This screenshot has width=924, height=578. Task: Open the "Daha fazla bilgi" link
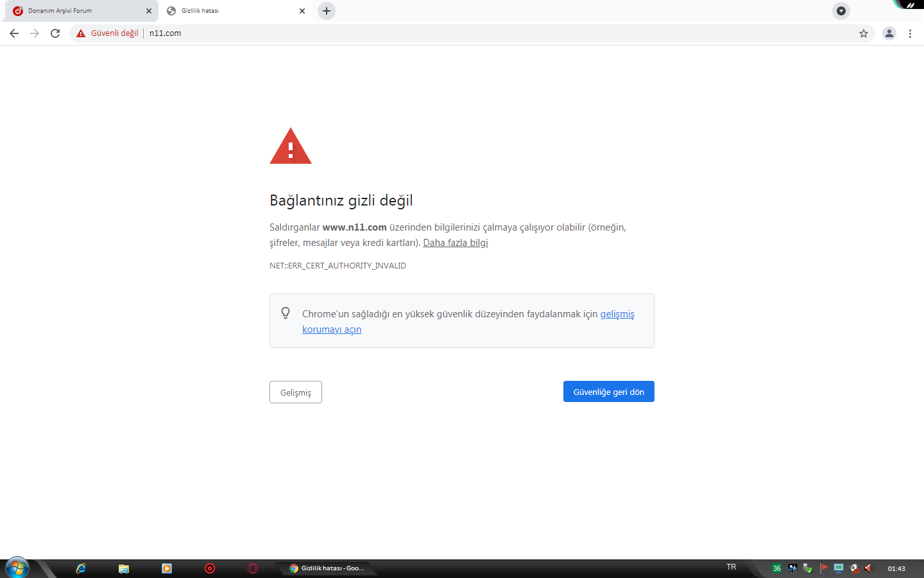click(x=456, y=243)
